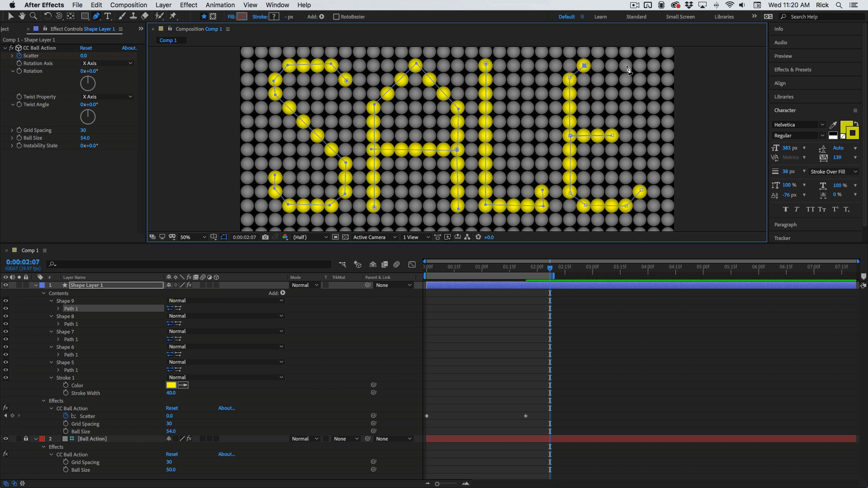The width and height of the screenshot is (868, 488).
Task: Select the Puppet Pin tool
Action: pos(173,16)
